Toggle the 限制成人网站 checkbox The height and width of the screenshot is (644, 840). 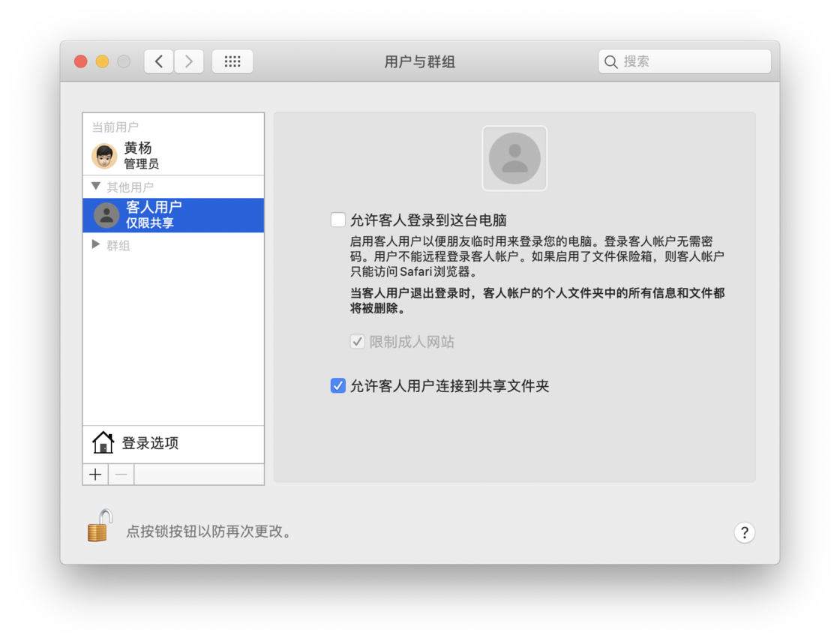click(357, 342)
